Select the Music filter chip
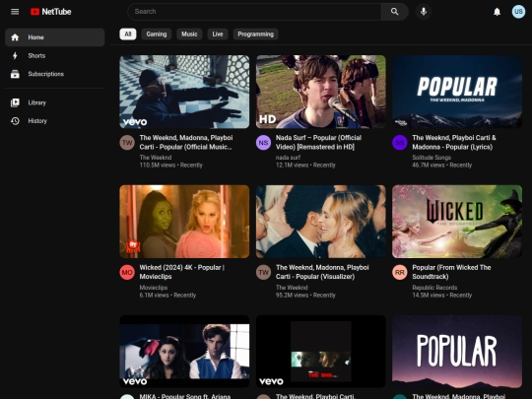Screen dimensions: 532x399 pyautogui.click(x=189, y=33)
